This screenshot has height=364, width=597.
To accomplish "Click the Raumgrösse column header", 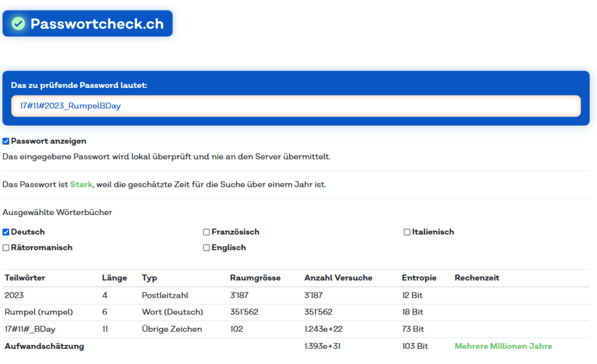I will point(255,278).
